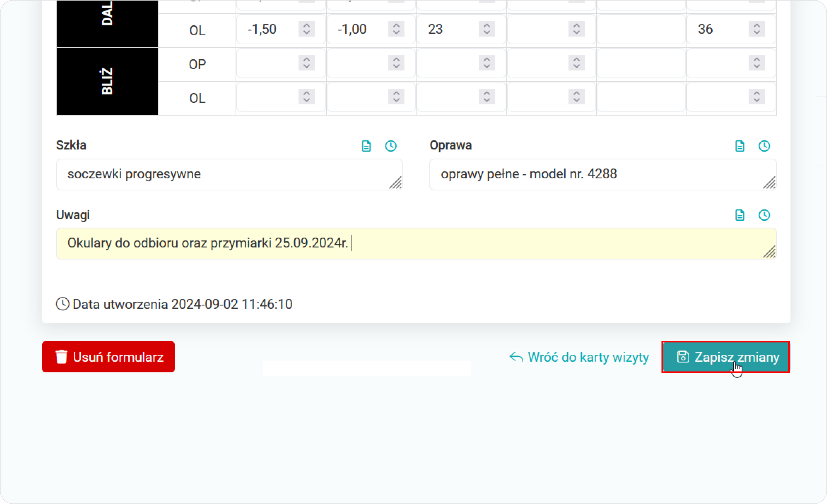Adjust stepper of the -1,00 value

click(396, 29)
